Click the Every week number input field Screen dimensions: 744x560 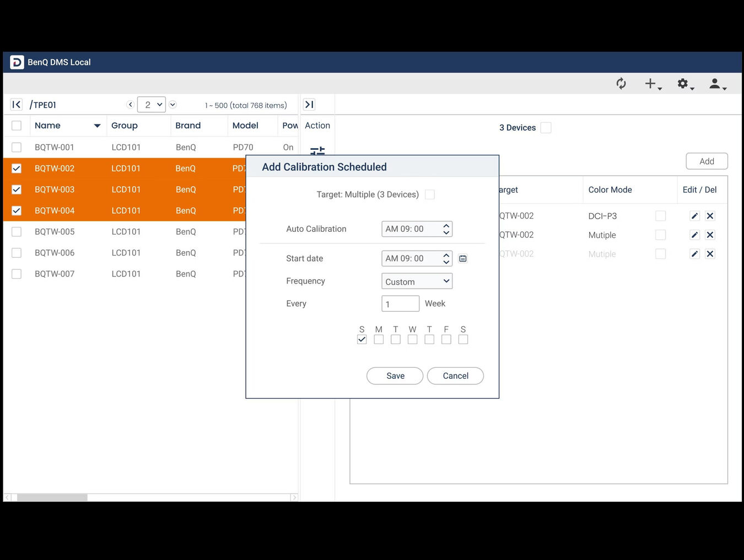pos(400,304)
